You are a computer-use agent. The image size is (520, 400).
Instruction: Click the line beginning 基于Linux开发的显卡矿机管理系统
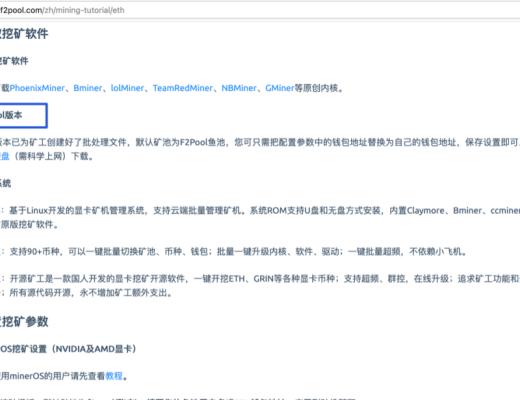[265, 211]
